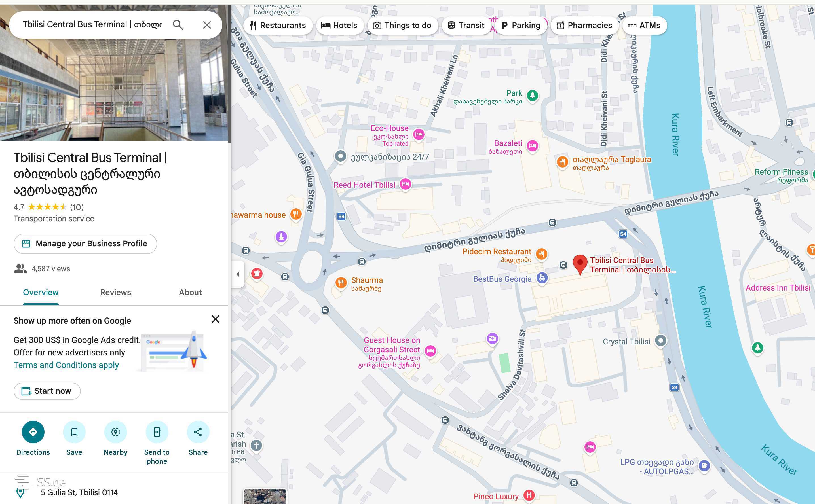Clear the search with X icon
Screen dimensions: 815x504
pos(207,25)
